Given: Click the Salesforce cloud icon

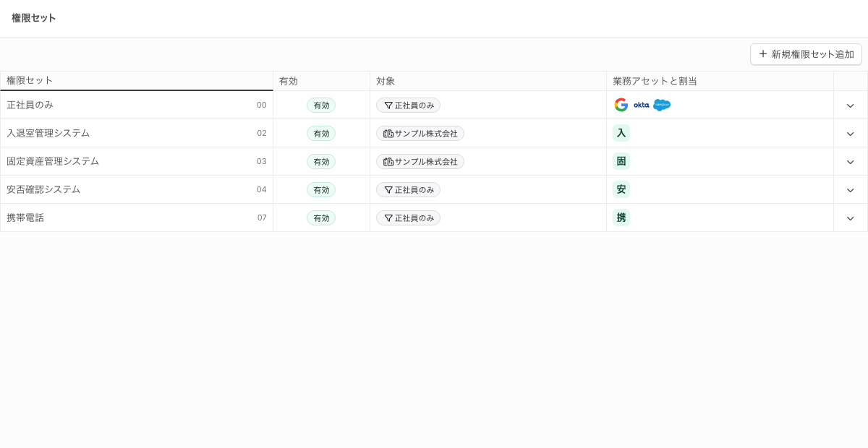Looking at the screenshot, I should click(x=662, y=105).
